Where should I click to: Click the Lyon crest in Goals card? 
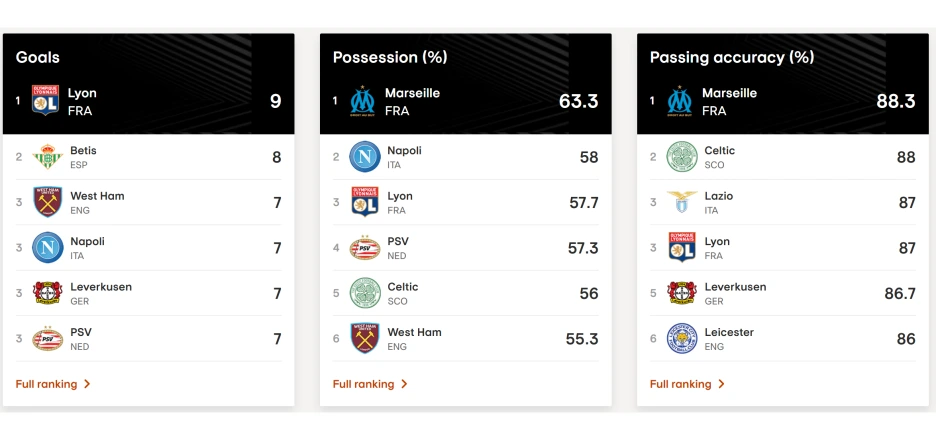point(45,100)
